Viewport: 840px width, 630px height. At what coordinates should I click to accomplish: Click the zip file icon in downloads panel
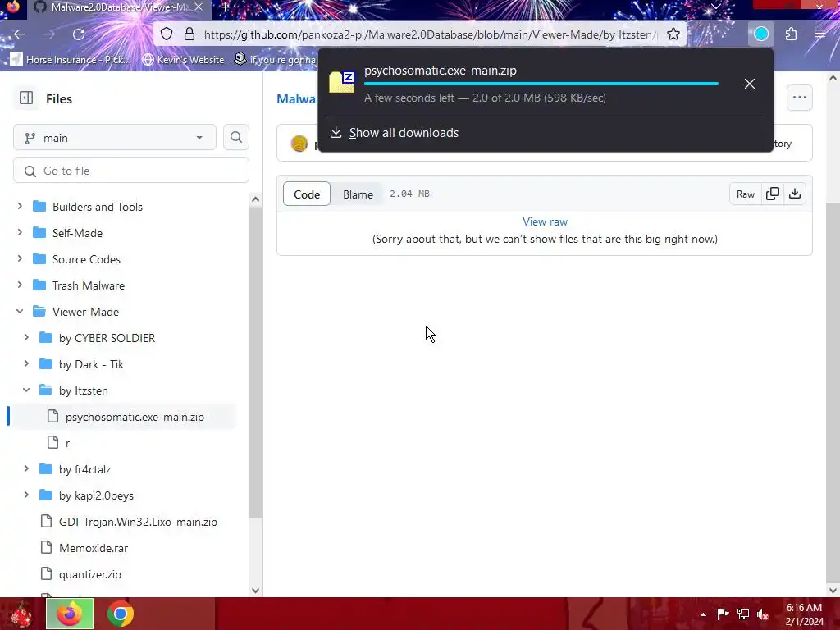pos(342,82)
